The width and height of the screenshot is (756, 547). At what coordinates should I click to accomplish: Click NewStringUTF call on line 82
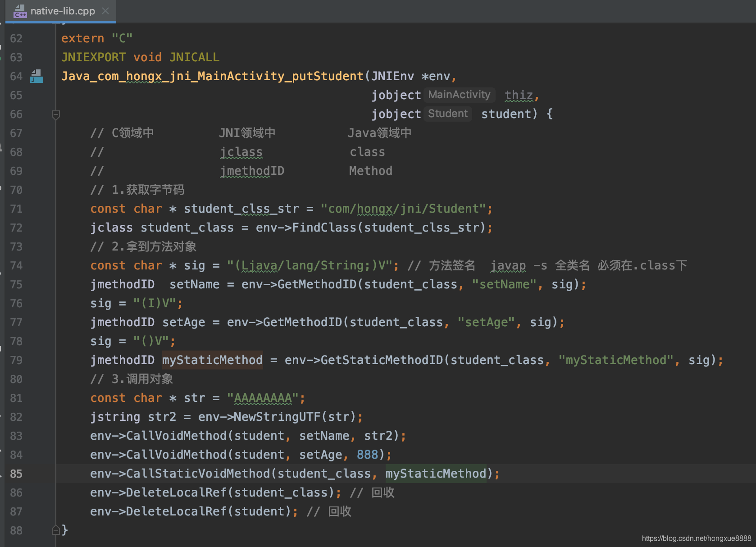[x=277, y=417]
